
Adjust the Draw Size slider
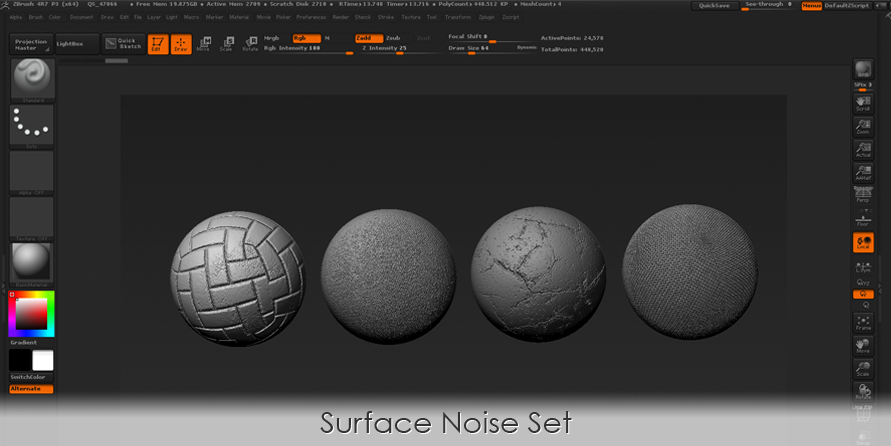click(481, 49)
